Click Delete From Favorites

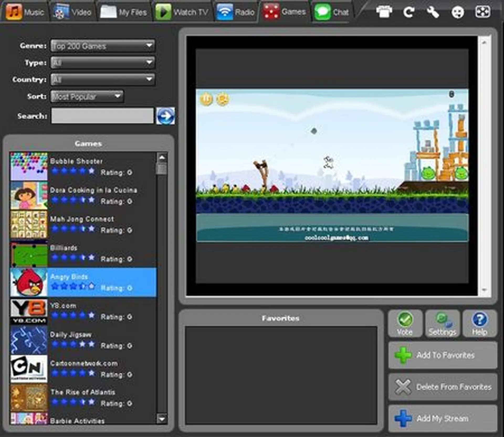click(x=443, y=387)
